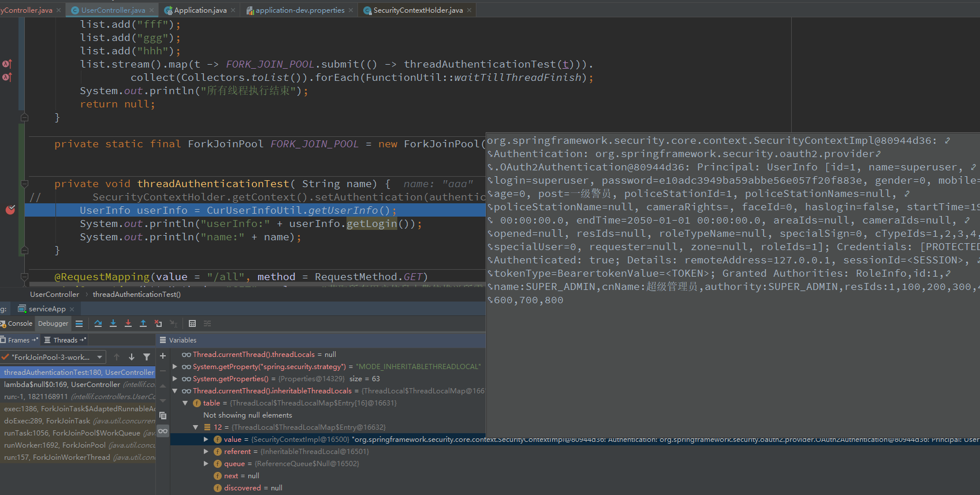Click the fold marker beside return null block end

pos(24,117)
